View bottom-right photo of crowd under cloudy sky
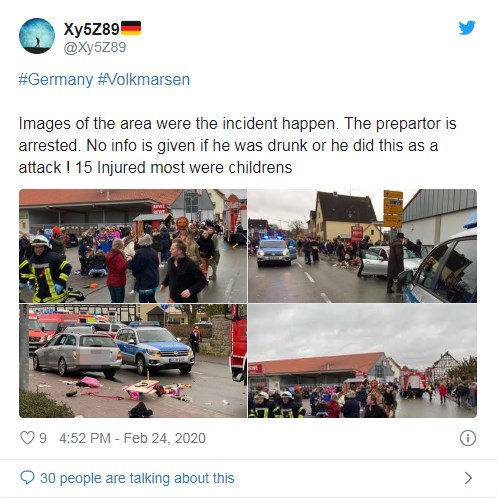The image size is (497, 498). [x=363, y=361]
